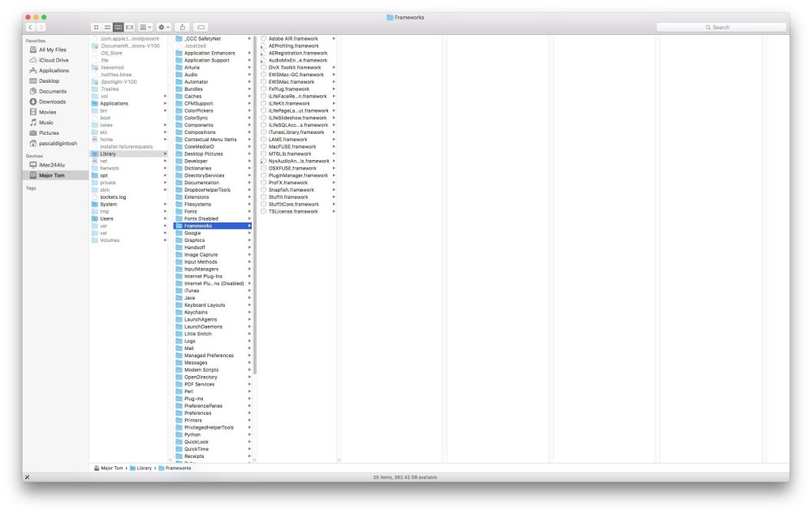Select FxPlug.framework

pos(298,89)
